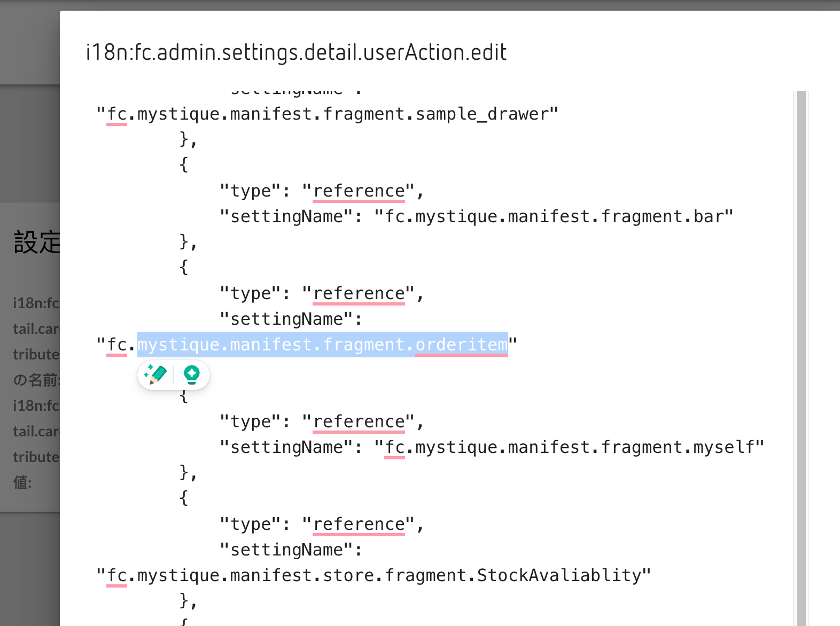Click the first underlined "reference" type value
This screenshot has width=840, height=626.
359,191
